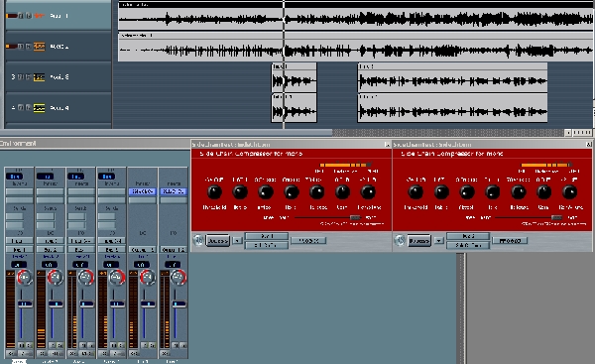Screen dimensions: 595x364
Task: Click the Audio 4 track waveform icon
Action: pyautogui.click(x=39, y=108)
